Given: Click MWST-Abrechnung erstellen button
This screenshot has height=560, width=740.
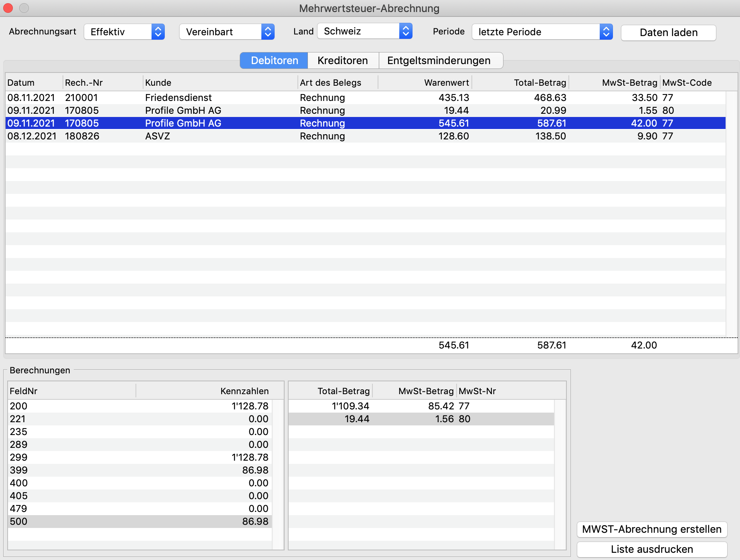Looking at the screenshot, I should (652, 529).
